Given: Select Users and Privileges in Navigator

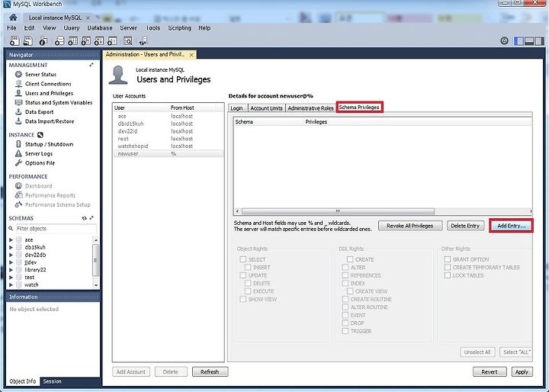Looking at the screenshot, I should [x=49, y=93].
